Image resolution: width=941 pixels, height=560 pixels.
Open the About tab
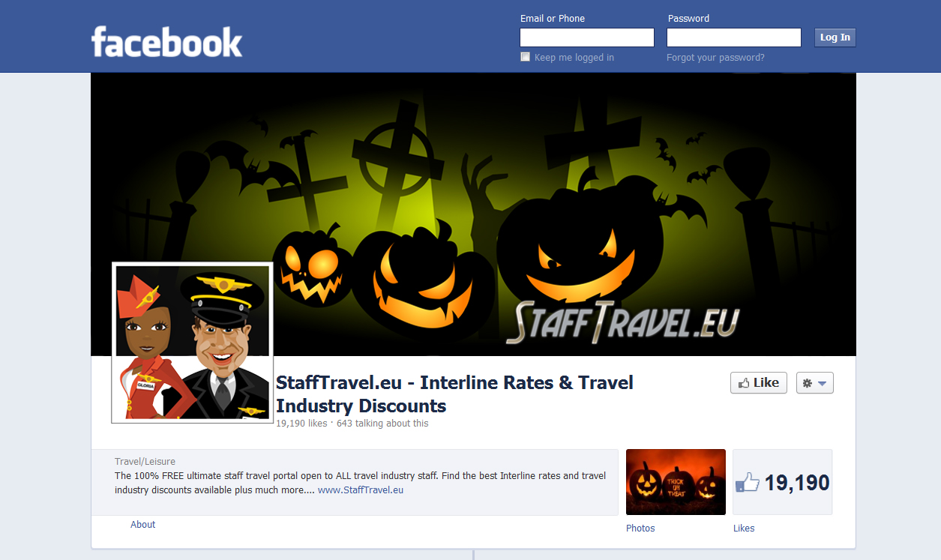pos(142,525)
